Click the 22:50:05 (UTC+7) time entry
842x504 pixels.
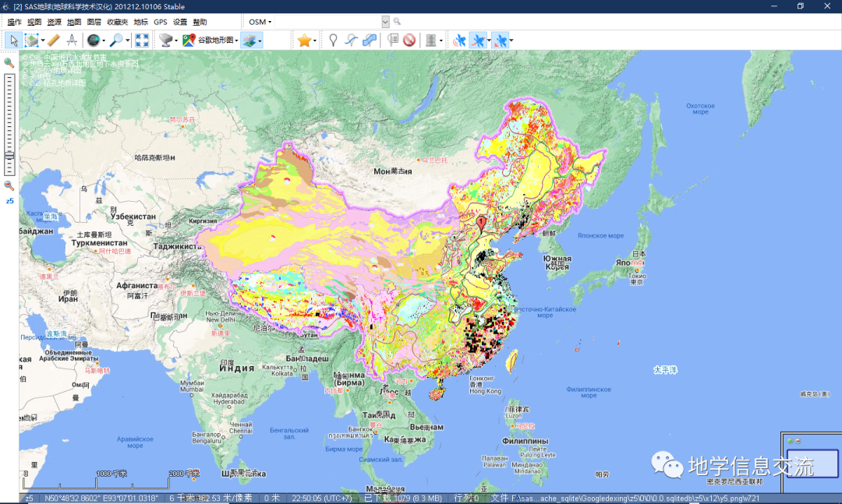pyautogui.click(x=322, y=498)
